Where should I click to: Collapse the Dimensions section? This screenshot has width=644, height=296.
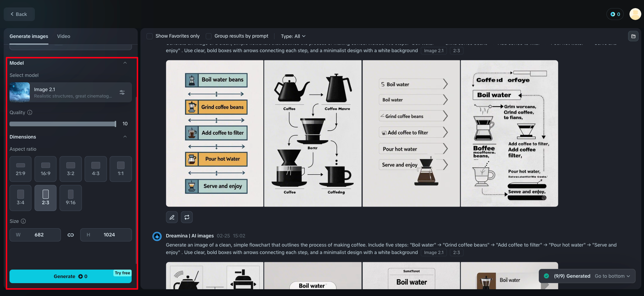click(x=125, y=137)
